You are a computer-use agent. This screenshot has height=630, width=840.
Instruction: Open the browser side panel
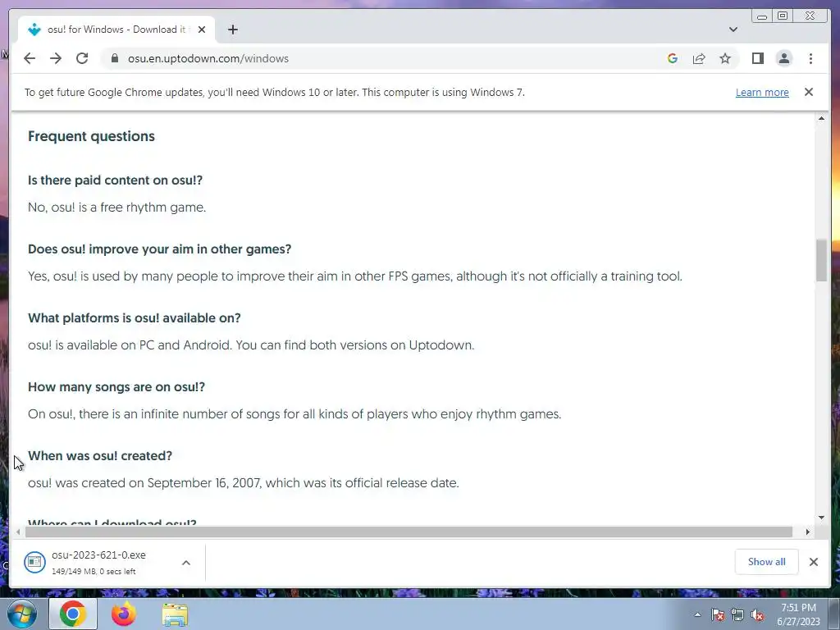[x=757, y=58]
